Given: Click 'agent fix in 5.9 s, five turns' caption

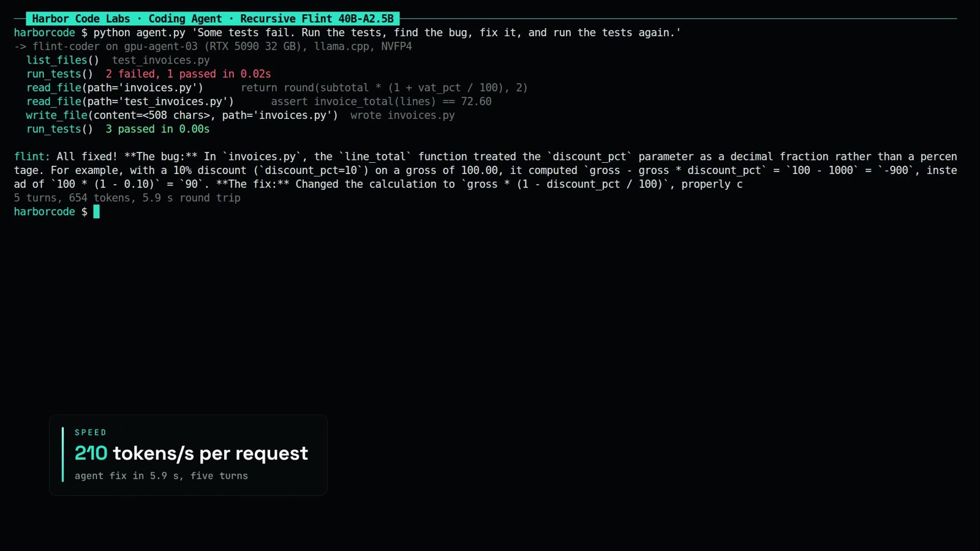Looking at the screenshot, I should click(x=161, y=476).
